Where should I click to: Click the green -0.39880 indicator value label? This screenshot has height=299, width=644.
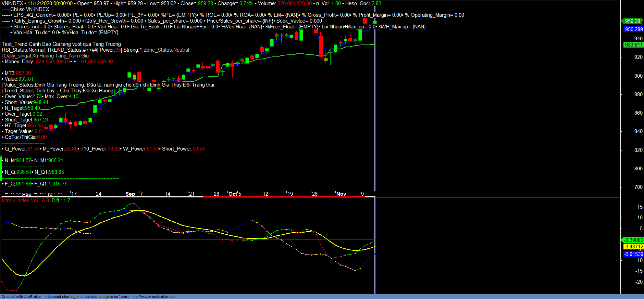(x=633, y=240)
